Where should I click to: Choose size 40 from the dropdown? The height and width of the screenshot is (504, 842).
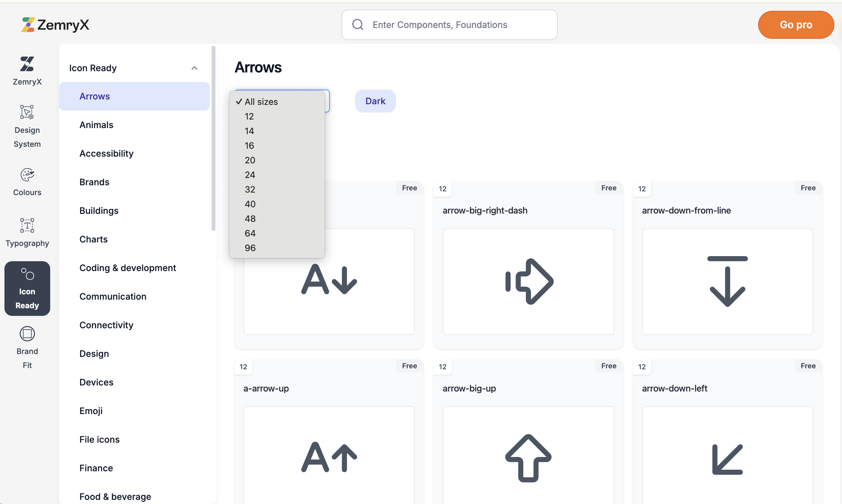pos(277,204)
